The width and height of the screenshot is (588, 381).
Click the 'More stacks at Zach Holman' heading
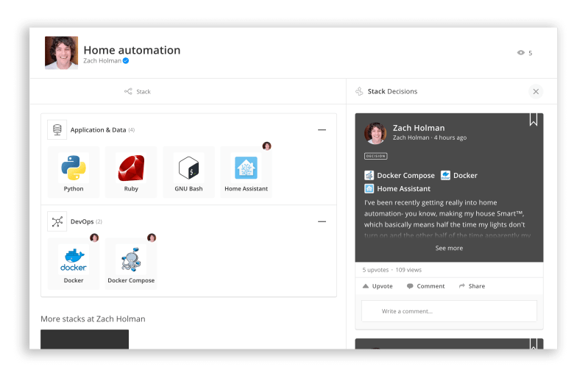coord(93,318)
